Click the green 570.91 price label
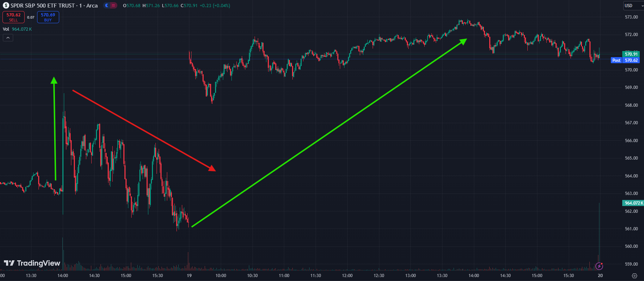Screen dimensions: 644x281 [631, 54]
